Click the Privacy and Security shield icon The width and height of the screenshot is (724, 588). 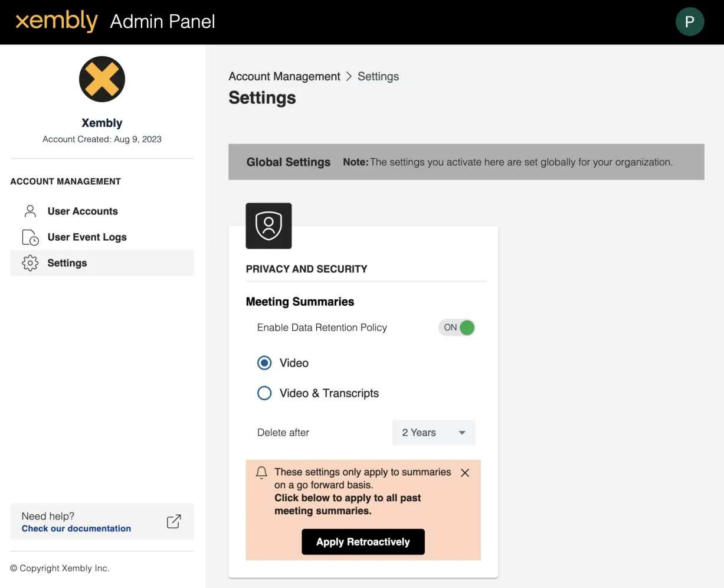point(268,226)
